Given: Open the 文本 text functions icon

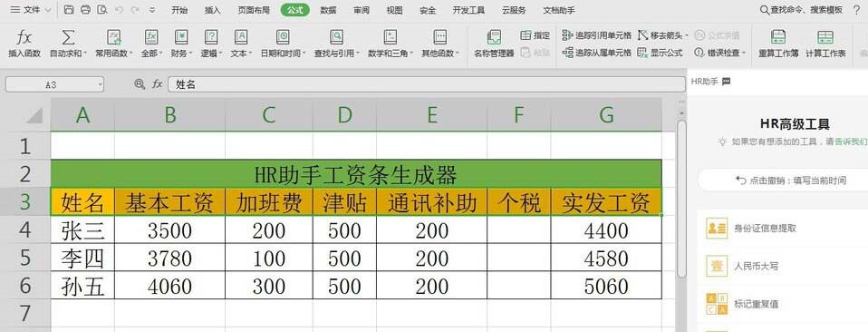Looking at the screenshot, I should pyautogui.click(x=241, y=38).
